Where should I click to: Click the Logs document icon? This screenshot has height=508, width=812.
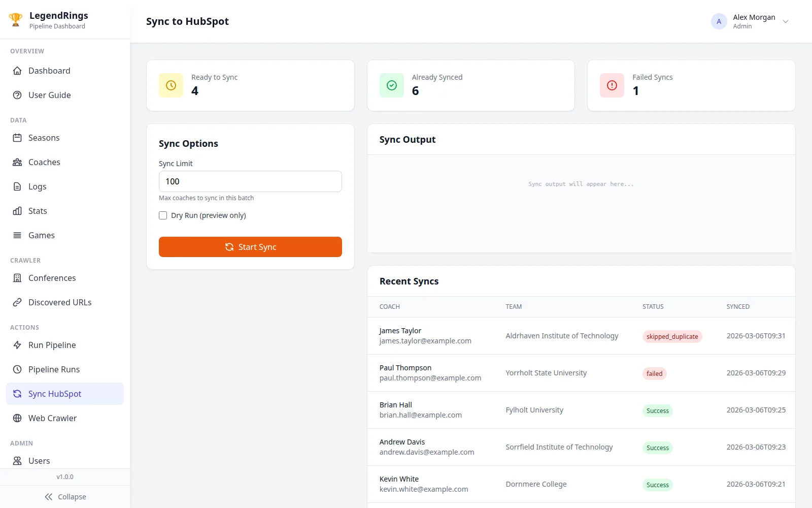point(17,186)
